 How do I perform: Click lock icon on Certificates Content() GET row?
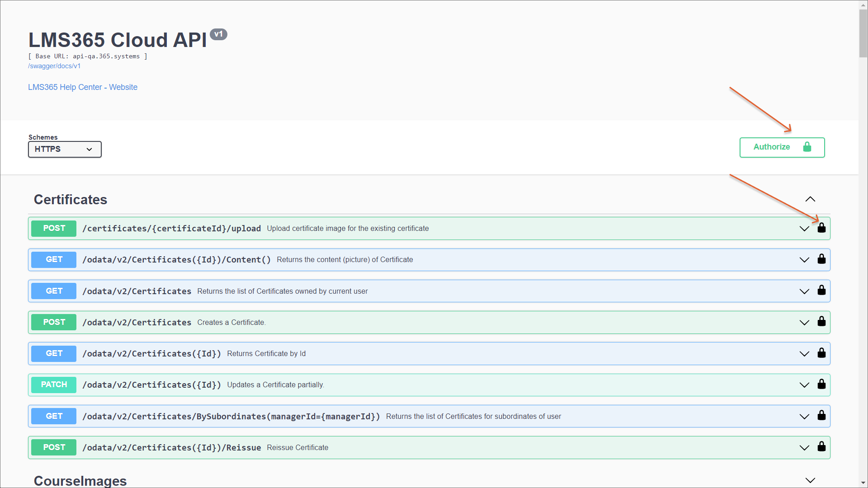[821, 259]
